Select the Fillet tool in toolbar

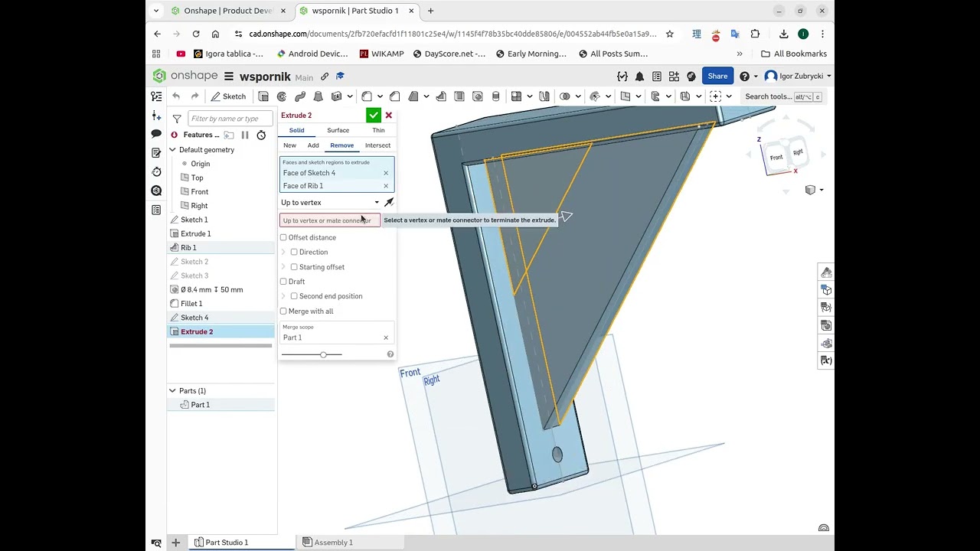(367, 96)
